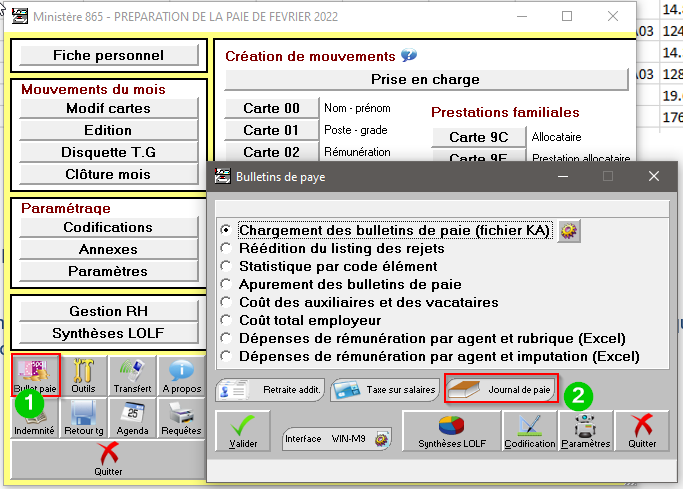Viewport: 683px width, 489px height.
Task: Open the Indemnité icon
Action: 35,417
